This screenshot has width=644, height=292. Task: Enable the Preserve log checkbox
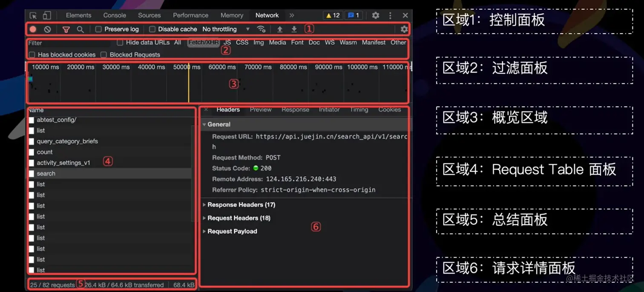pos(98,29)
